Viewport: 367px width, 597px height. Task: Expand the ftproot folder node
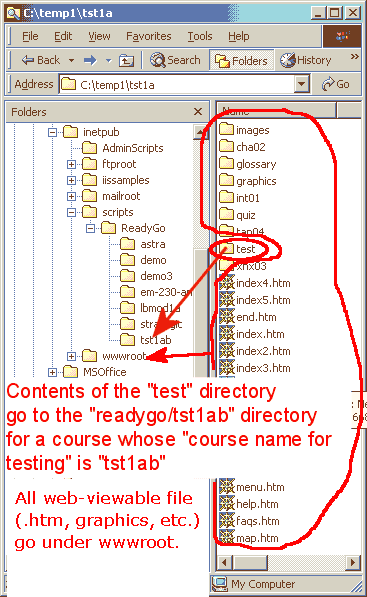pos(71,164)
